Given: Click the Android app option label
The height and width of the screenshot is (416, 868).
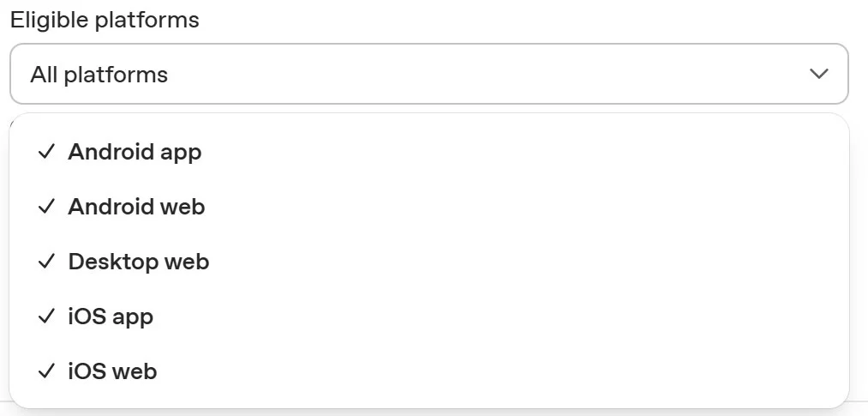Looking at the screenshot, I should (135, 153).
